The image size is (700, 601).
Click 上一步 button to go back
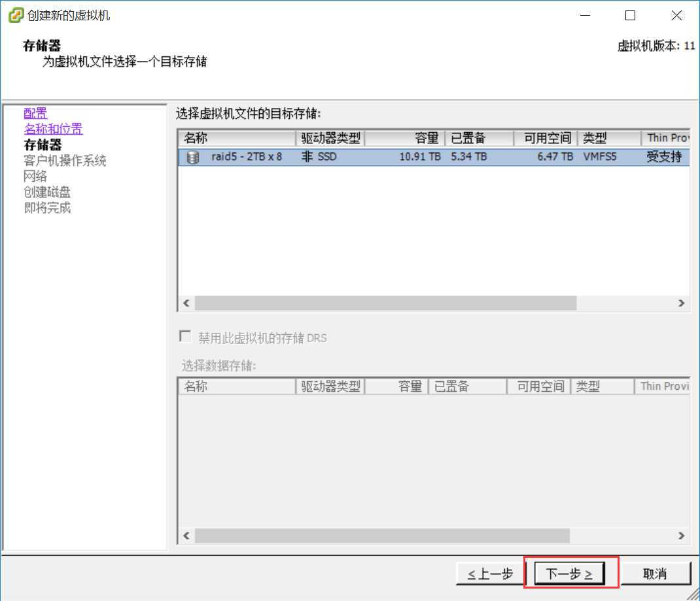tap(490, 574)
